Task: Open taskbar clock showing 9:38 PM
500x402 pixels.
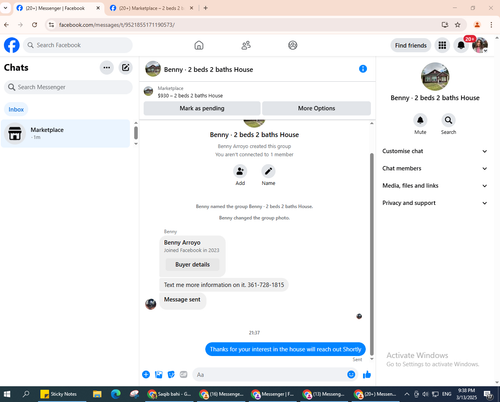Action: click(x=466, y=394)
